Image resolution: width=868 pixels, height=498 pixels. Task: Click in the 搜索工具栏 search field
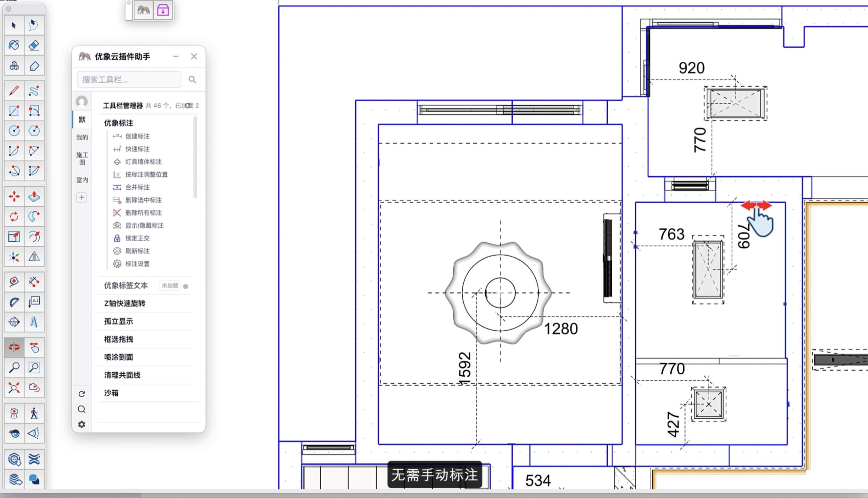coord(129,80)
